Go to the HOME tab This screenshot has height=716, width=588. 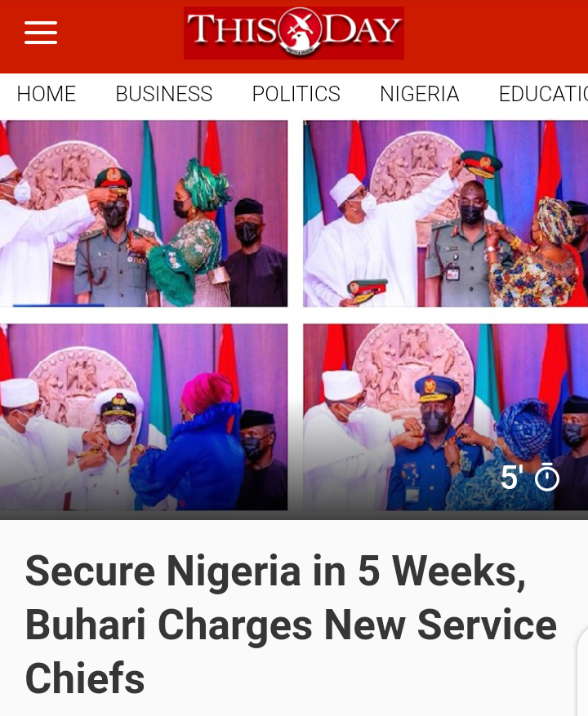tap(47, 94)
